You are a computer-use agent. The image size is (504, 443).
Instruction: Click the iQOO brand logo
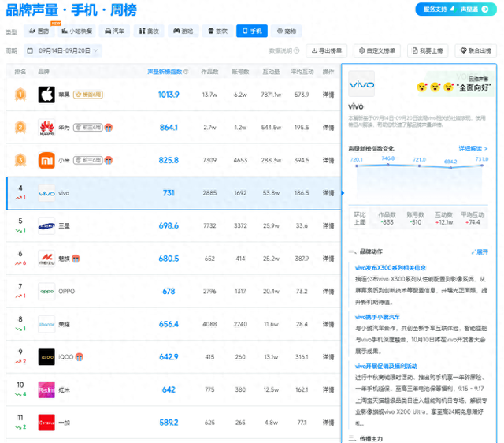(x=46, y=357)
